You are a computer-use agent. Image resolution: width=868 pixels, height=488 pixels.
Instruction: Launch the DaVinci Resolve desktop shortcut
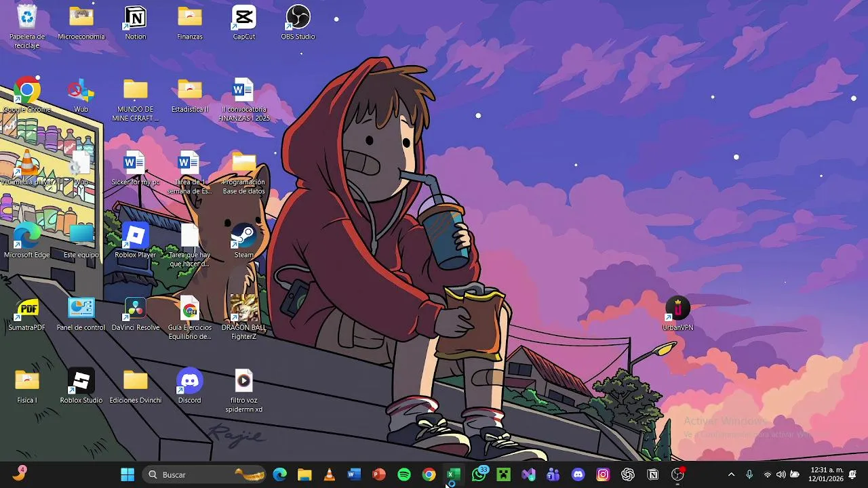pyautogui.click(x=136, y=312)
